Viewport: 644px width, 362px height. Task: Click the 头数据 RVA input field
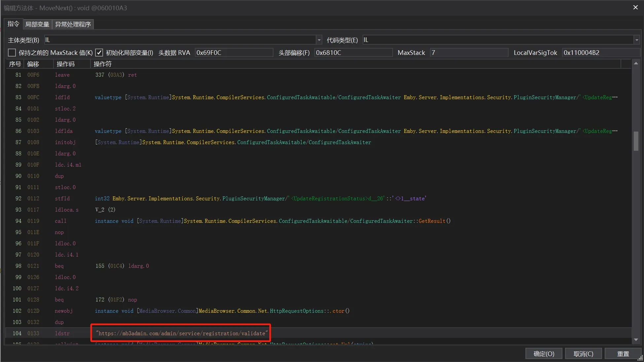[234, 53]
